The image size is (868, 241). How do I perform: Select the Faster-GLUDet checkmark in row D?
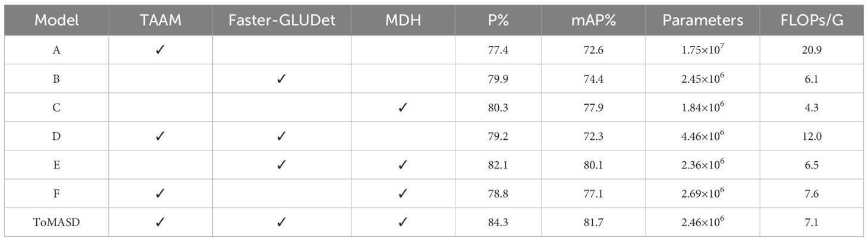[281, 137]
